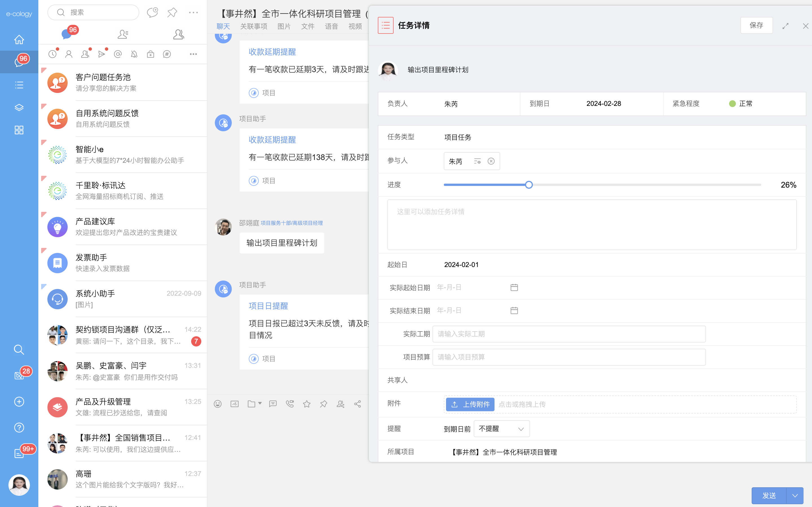Click the 保存 button

click(x=756, y=25)
